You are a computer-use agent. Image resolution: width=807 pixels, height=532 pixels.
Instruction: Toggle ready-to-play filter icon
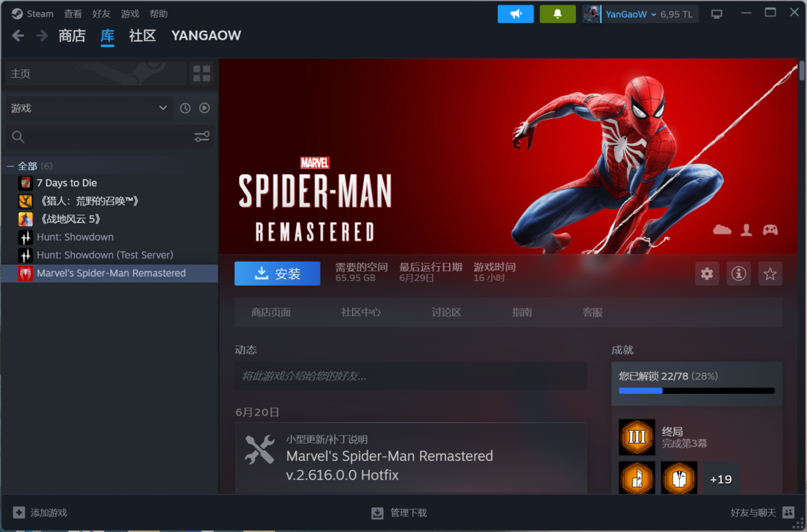click(x=204, y=108)
